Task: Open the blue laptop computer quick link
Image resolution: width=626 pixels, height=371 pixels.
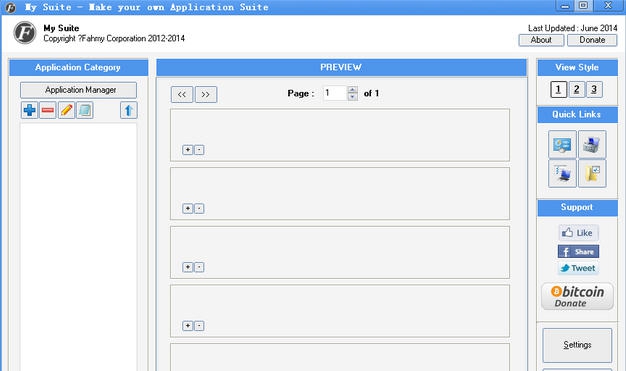Action: tap(562, 174)
